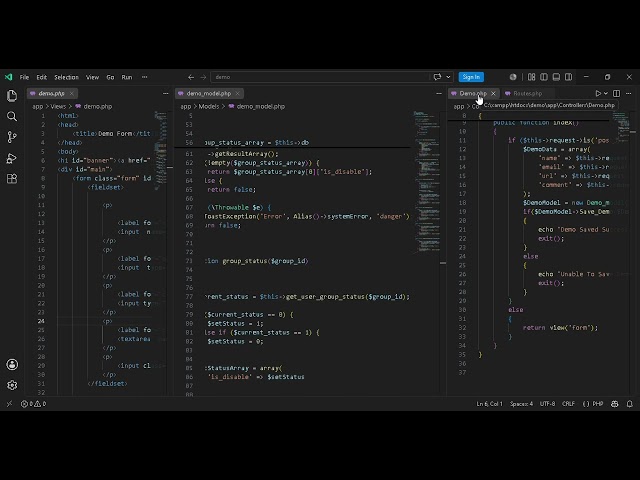Open the Selection menu

coord(66,77)
